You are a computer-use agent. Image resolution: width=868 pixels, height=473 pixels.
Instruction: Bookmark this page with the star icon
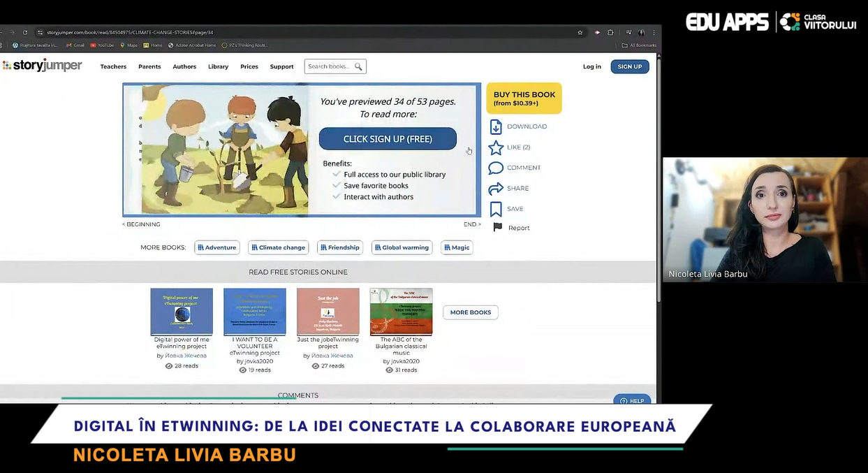click(580, 32)
